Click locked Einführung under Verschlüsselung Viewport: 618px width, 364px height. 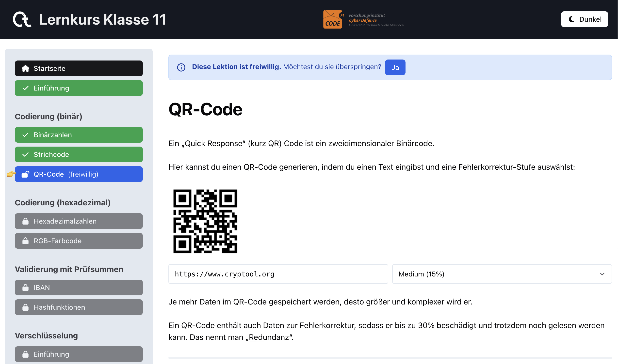(x=79, y=354)
